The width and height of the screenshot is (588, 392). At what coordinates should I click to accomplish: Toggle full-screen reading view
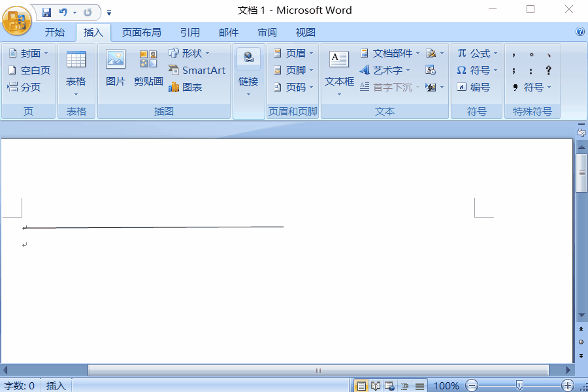coord(376,386)
